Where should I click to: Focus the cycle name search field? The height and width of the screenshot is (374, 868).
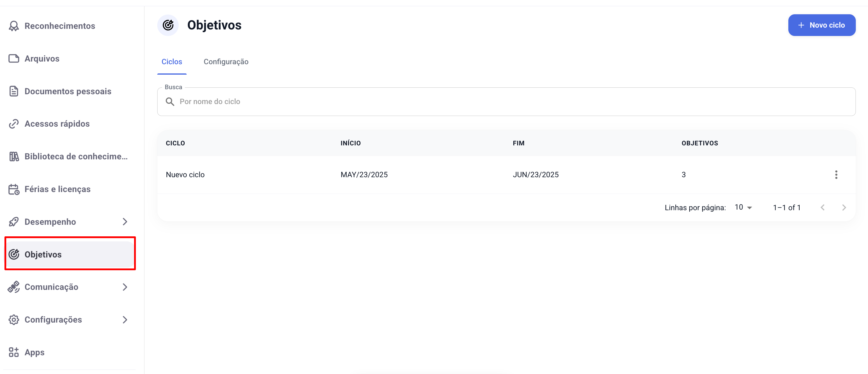point(505,102)
